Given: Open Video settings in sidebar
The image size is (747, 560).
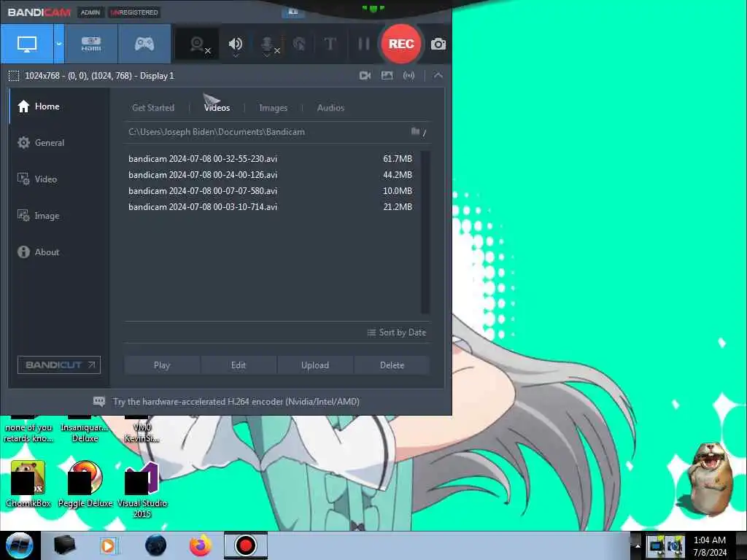Looking at the screenshot, I should (37, 179).
